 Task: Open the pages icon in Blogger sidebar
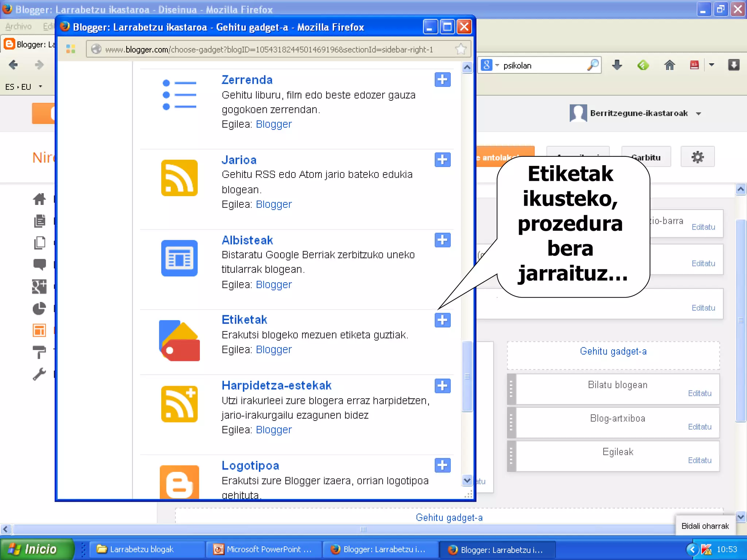(39, 243)
